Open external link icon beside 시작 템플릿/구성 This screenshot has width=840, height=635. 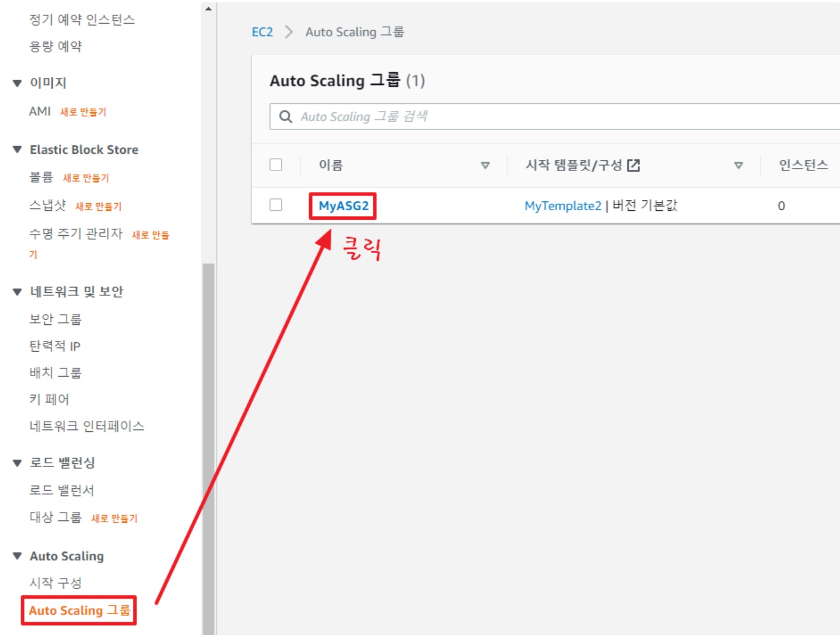634,165
